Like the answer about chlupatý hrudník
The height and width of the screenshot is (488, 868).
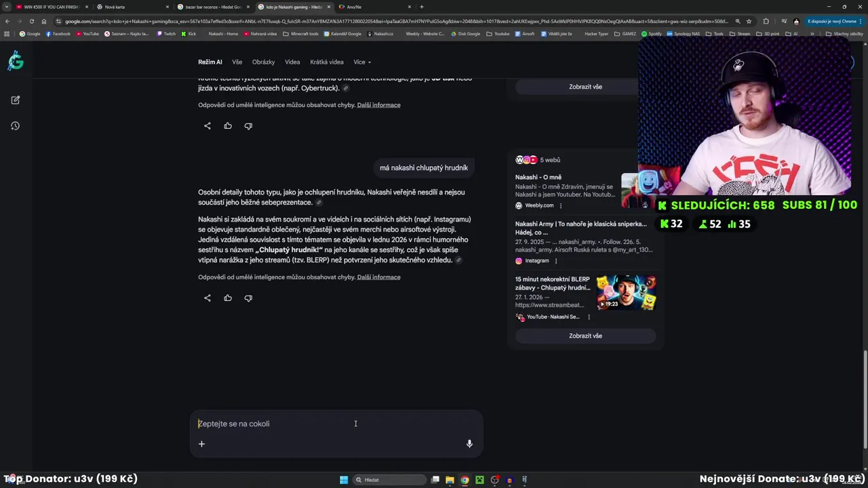point(228,298)
